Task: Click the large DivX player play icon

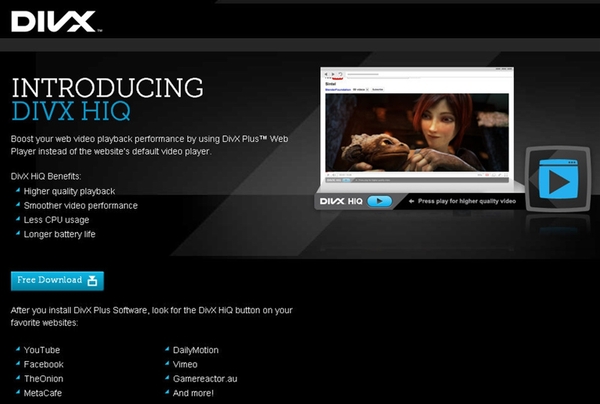Action: click(x=558, y=179)
